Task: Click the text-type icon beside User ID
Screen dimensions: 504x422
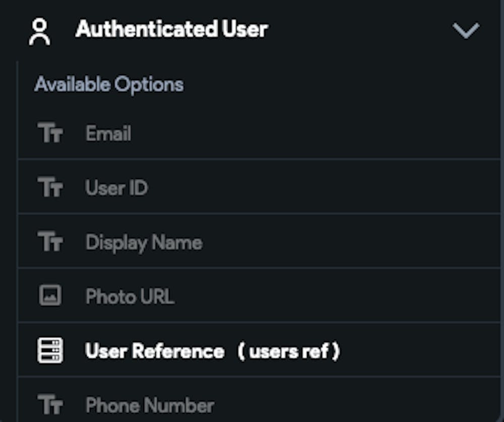Action: click(50, 188)
